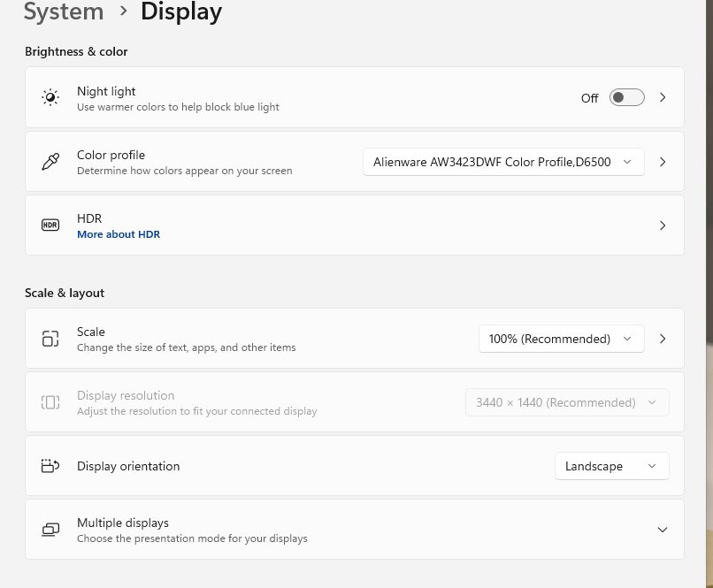Viewport: 713px width, 588px height.
Task: Click the Night light sun icon
Action: coord(50,98)
